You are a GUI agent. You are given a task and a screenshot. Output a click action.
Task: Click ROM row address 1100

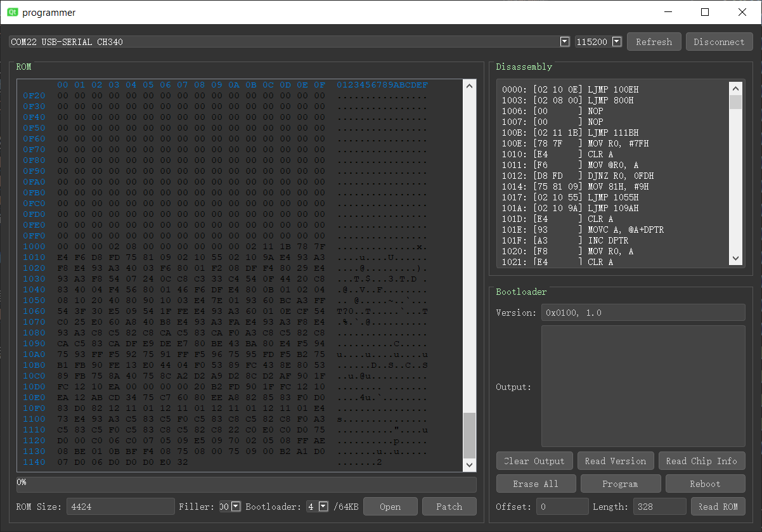(34, 418)
